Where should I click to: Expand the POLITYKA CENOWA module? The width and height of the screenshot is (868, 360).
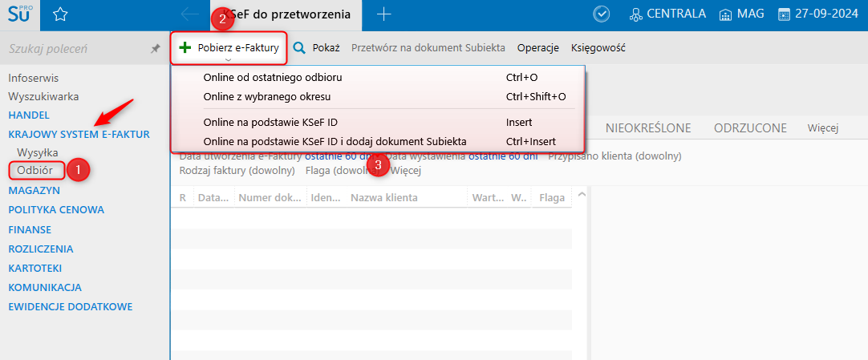click(56, 209)
